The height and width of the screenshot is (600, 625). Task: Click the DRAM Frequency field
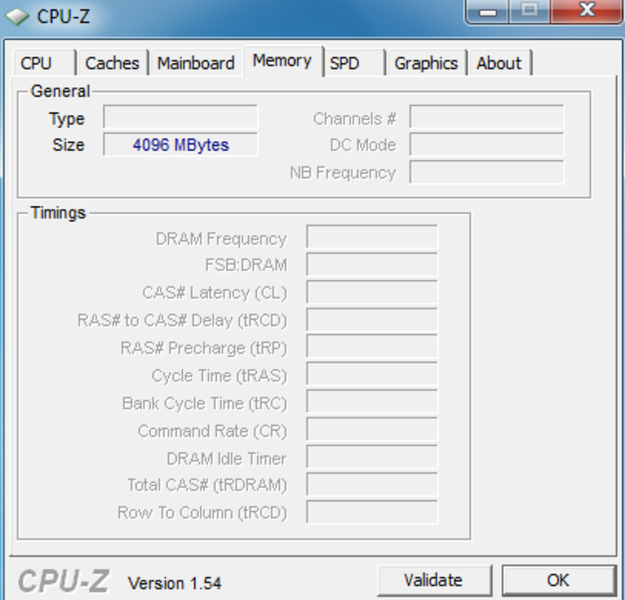pos(371,237)
